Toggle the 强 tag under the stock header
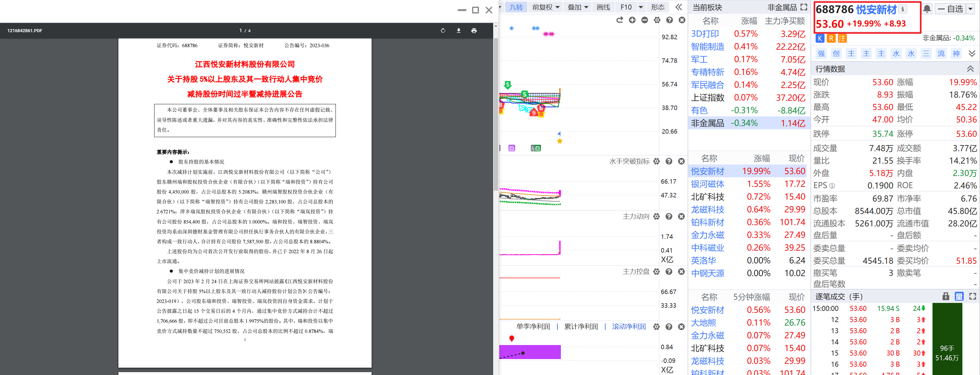Image resolution: width=980 pixels, height=375 pixels. coord(821,54)
